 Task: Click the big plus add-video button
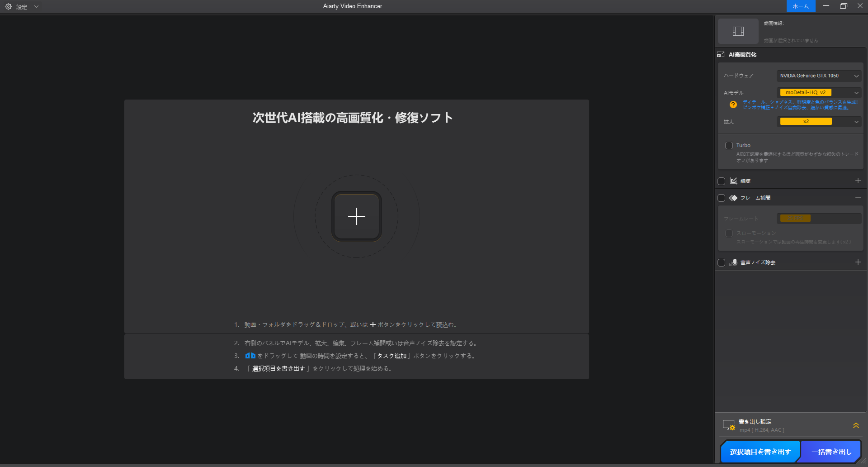(357, 216)
